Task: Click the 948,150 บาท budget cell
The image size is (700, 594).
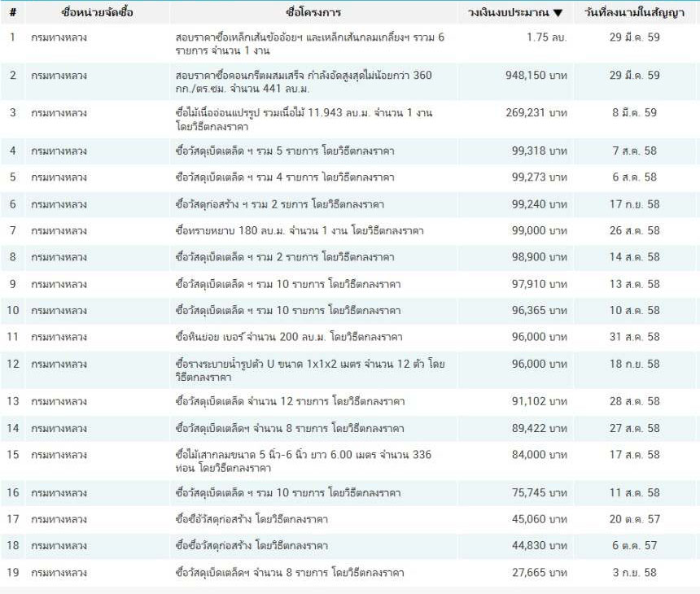Action: click(536, 75)
